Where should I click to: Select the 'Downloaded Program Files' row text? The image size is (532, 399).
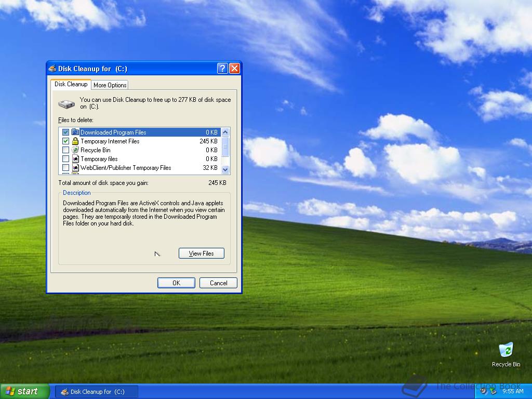tap(113, 132)
